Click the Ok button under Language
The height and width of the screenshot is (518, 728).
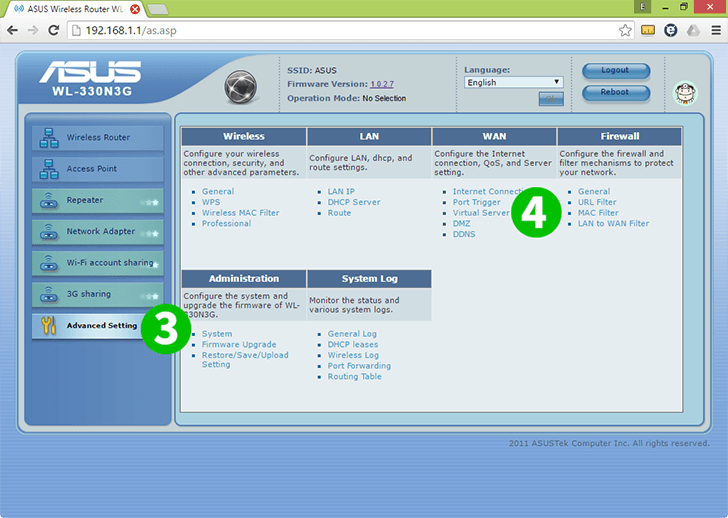click(551, 99)
